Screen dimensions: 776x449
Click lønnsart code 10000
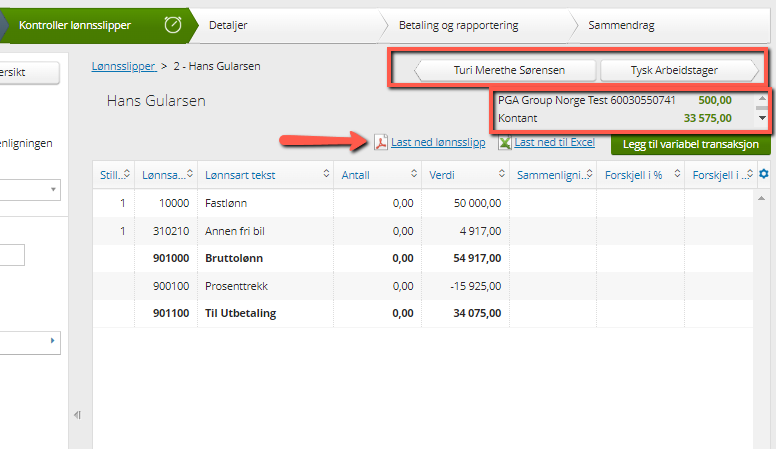coord(174,203)
